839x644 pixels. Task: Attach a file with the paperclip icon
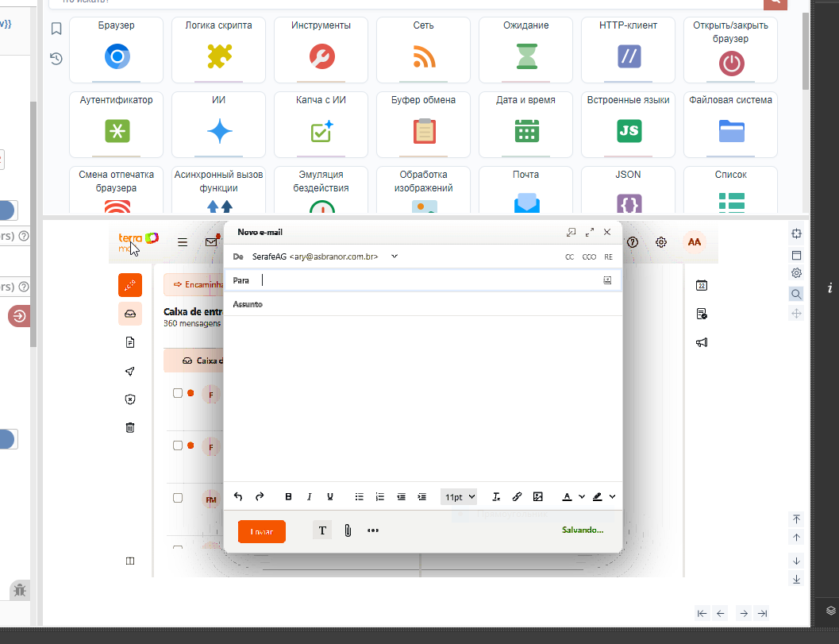point(348,530)
